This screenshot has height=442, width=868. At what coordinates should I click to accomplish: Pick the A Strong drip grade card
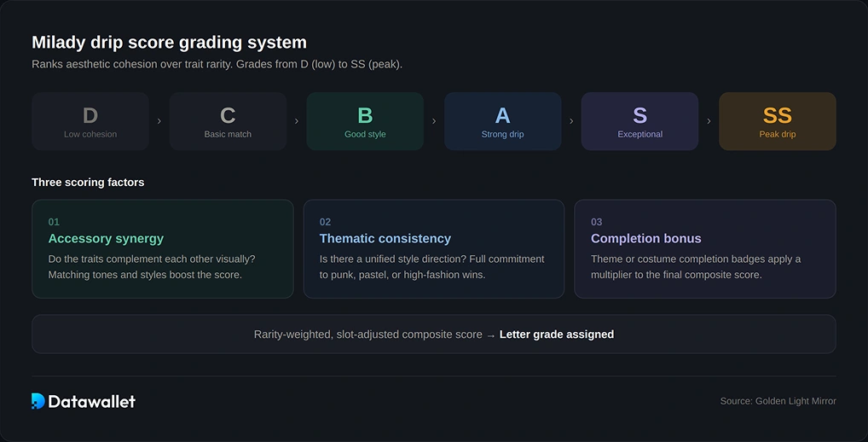coord(503,121)
